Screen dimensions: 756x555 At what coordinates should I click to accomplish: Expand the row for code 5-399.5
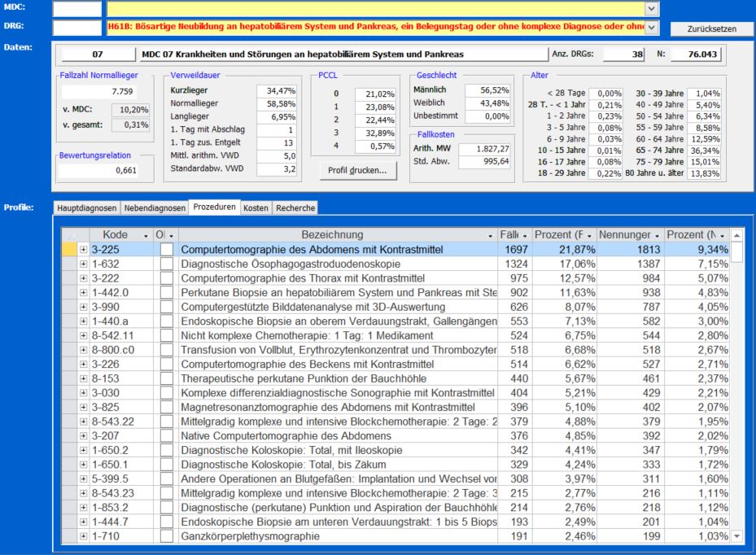(83, 479)
